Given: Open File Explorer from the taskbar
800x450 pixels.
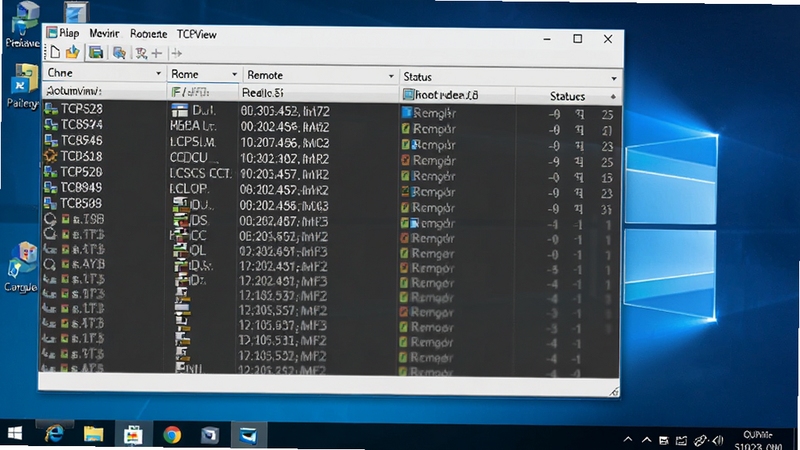Looking at the screenshot, I should pos(93,434).
